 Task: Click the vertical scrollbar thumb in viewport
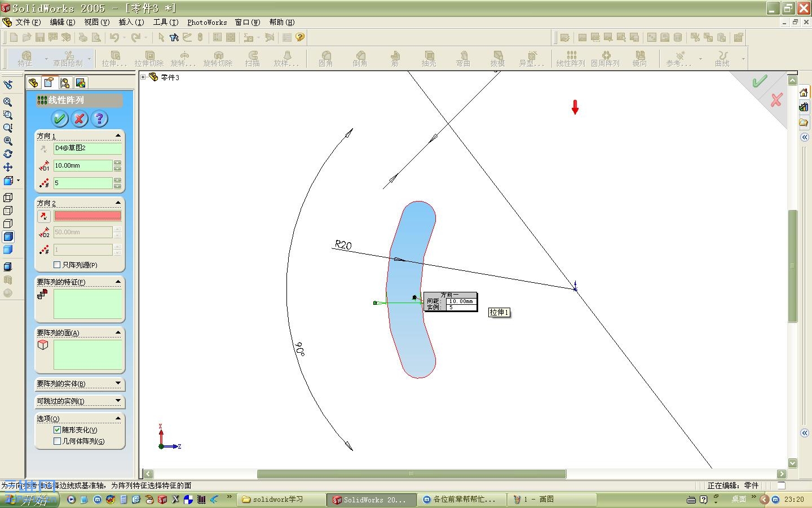[x=792, y=266]
